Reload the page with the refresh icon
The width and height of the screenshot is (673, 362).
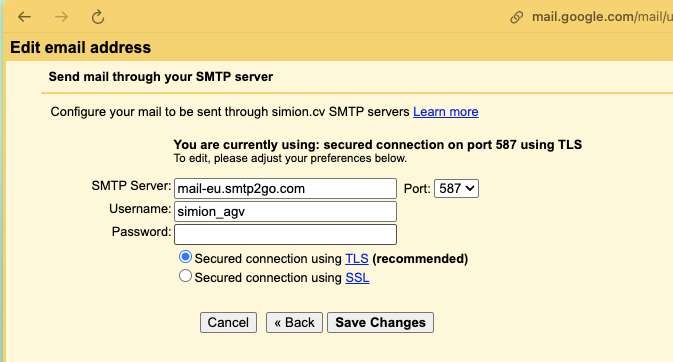pos(98,17)
